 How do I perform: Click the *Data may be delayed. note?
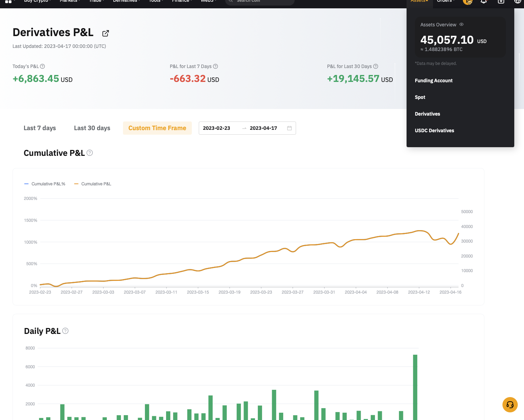pyautogui.click(x=436, y=64)
